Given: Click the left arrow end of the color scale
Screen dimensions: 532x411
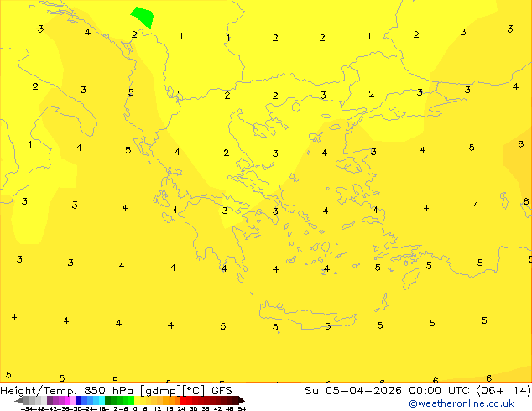Looking at the screenshot, I should point(19,401).
